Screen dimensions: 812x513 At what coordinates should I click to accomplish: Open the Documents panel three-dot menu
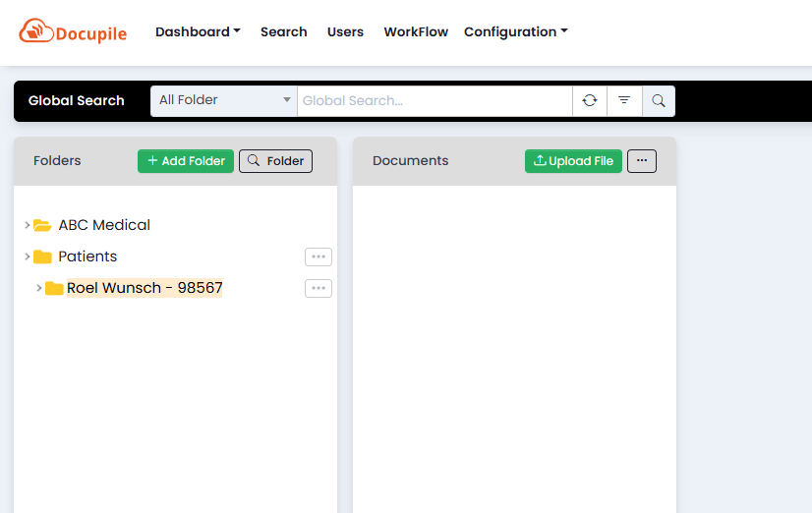pos(641,161)
